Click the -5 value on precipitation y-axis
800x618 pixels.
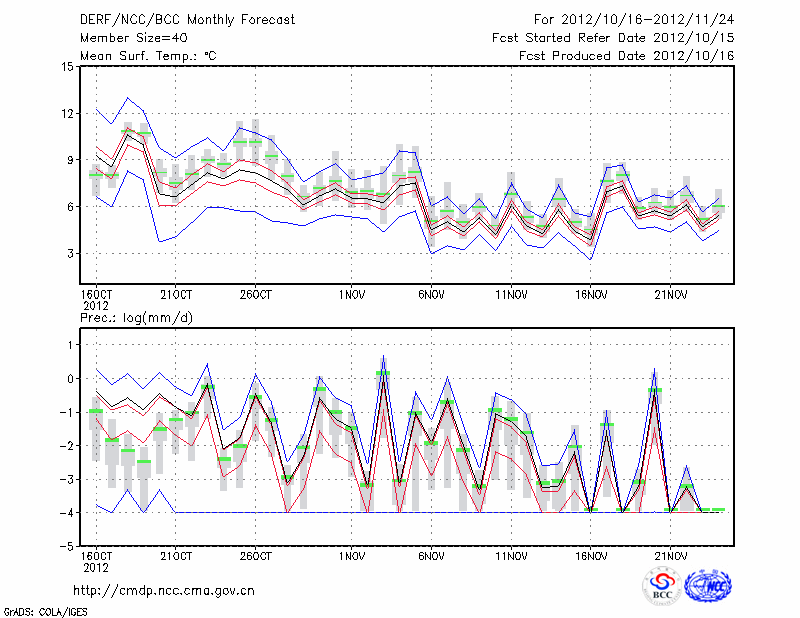66,547
